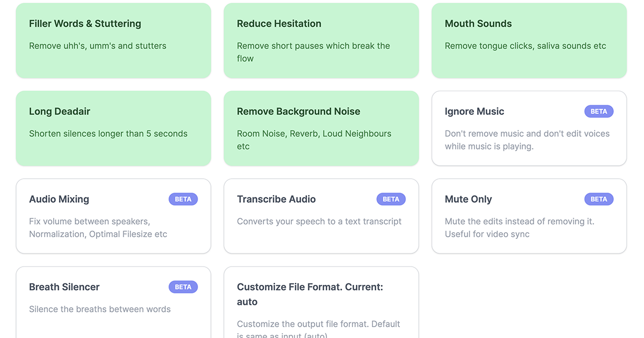
Task: Disable Filler Words & Stuttering removal
Action: click(x=113, y=40)
